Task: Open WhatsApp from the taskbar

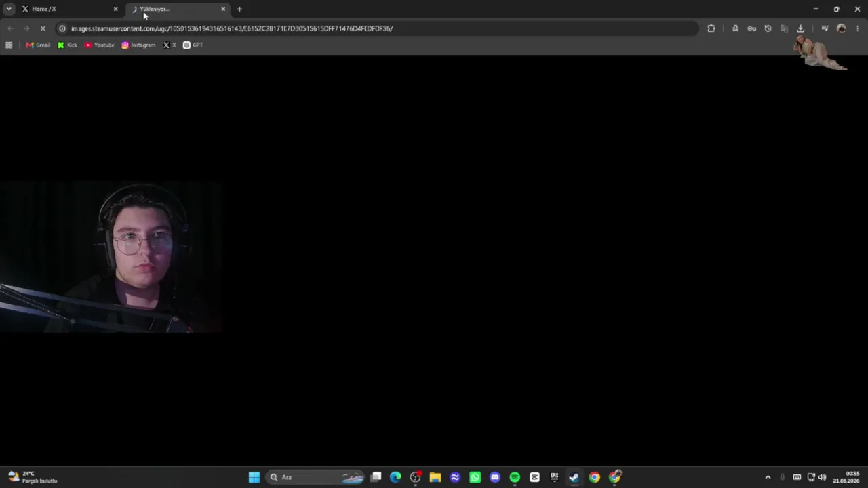Action: click(x=475, y=477)
